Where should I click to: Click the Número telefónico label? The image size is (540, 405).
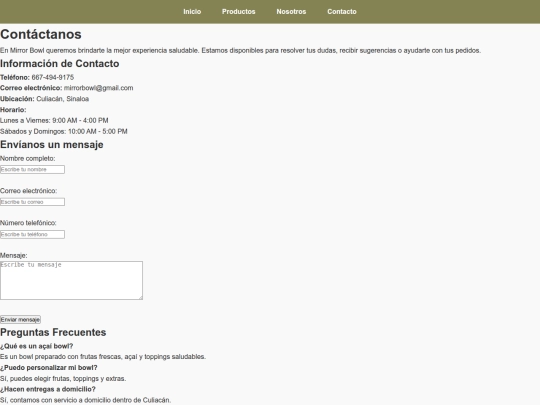pos(28,223)
